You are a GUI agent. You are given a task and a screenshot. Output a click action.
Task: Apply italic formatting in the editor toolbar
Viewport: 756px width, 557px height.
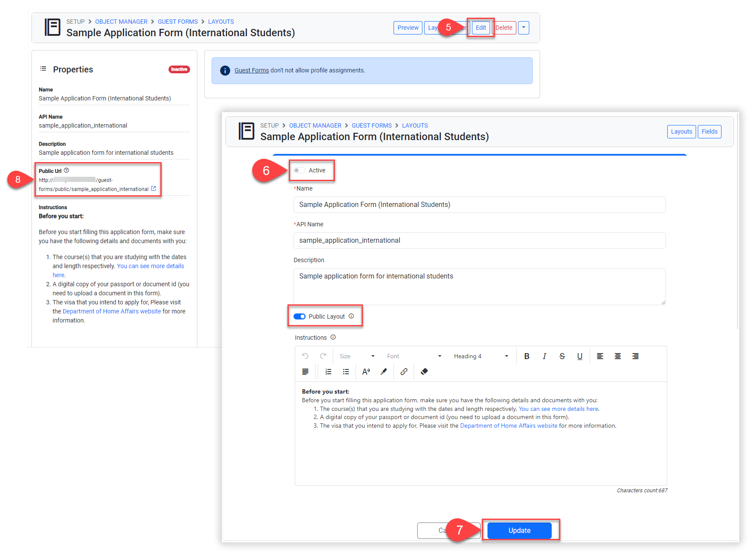[x=544, y=356]
